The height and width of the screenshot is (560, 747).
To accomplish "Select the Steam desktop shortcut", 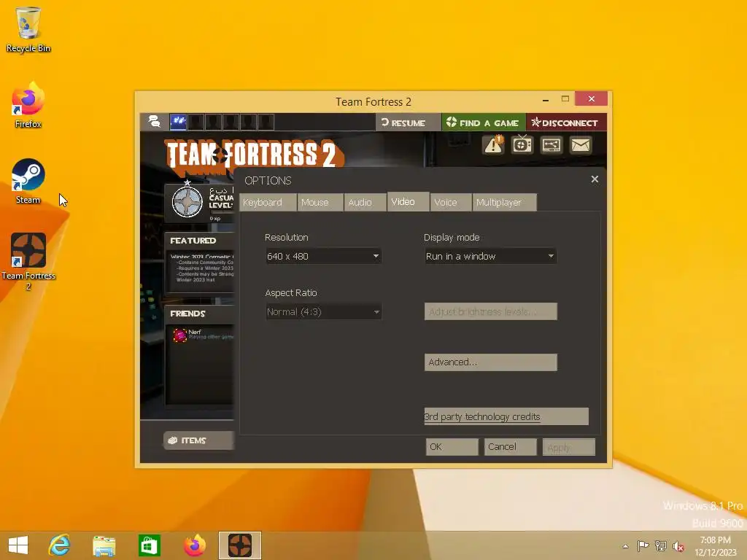I will click(x=28, y=182).
